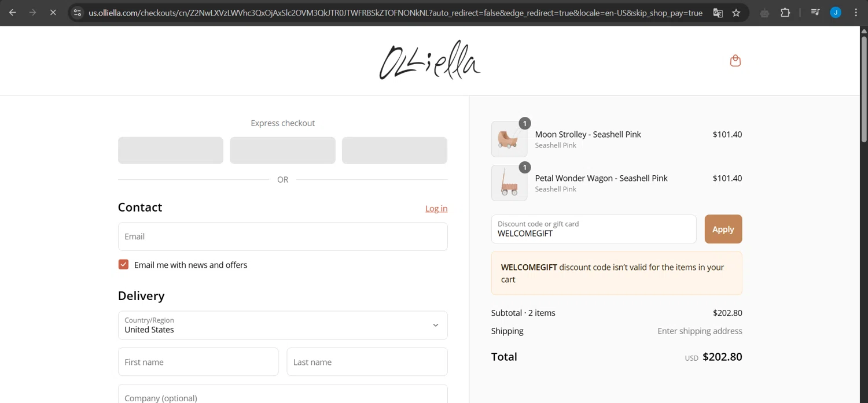Click the Subtotal $202.80 amount
The image size is (868, 403).
[x=727, y=313]
